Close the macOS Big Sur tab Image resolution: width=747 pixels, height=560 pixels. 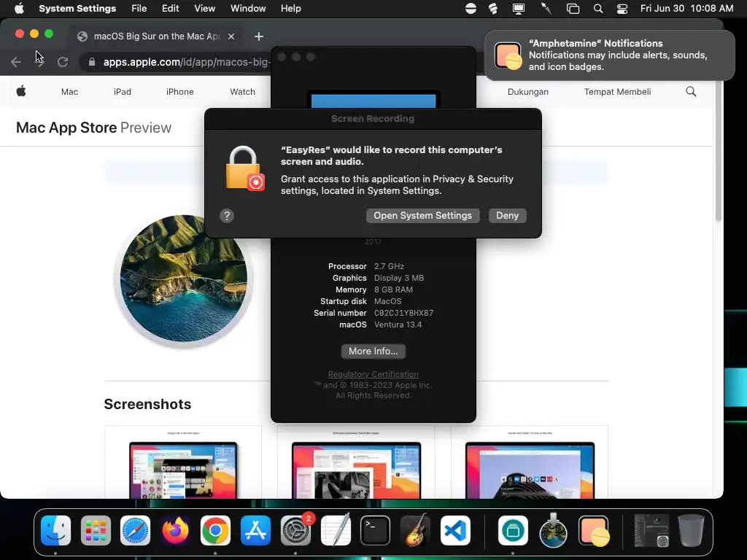231,36
